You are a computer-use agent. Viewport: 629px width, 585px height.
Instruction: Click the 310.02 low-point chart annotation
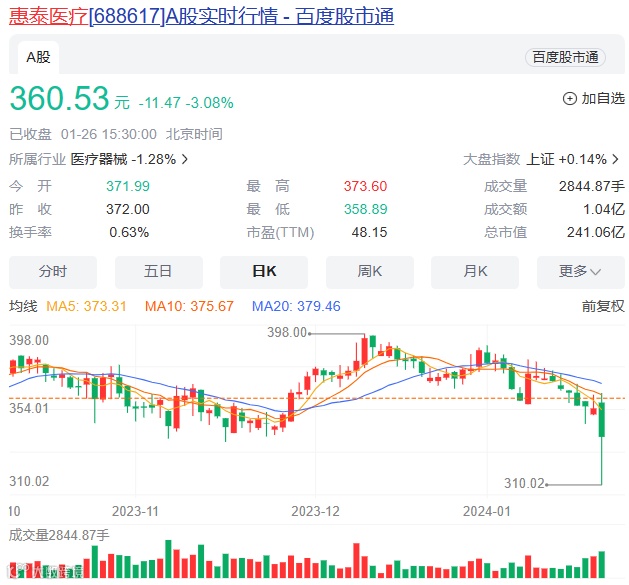[x=524, y=483]
